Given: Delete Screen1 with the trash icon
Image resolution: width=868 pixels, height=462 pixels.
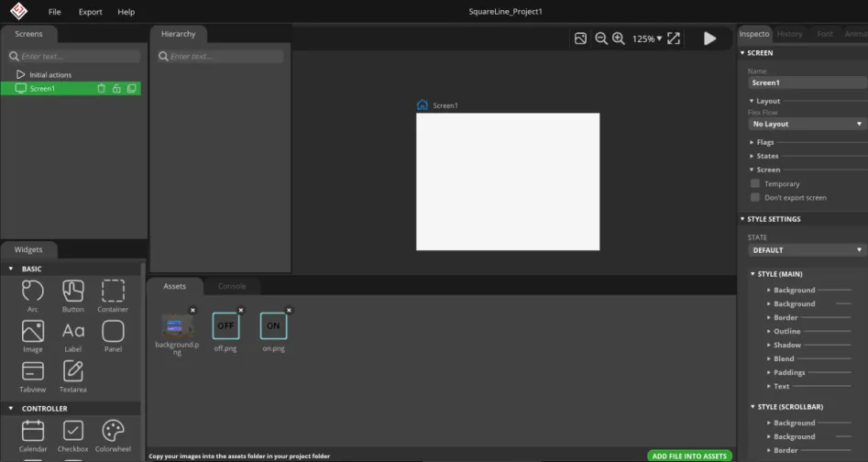Looking at the screenshot, I should click(102, 89).
